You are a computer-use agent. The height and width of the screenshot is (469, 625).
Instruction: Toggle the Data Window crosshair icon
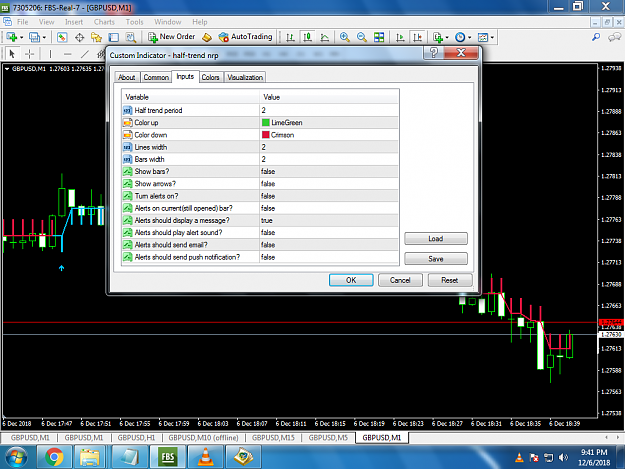coord(79,37)
